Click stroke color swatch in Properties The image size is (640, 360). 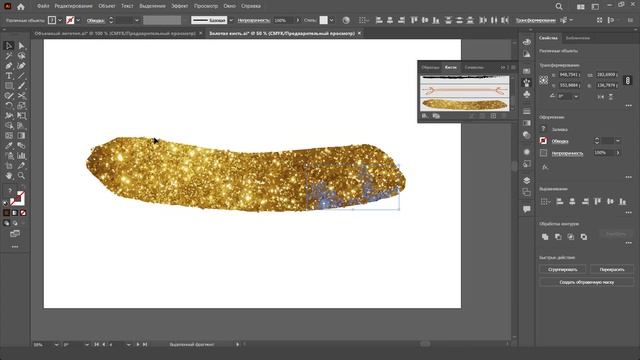(x=543, y=141)
